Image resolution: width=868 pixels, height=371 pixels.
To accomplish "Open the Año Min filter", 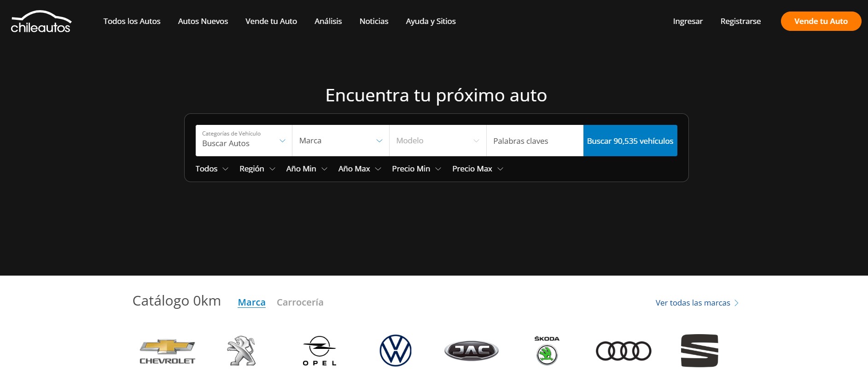I will click(x=306, y=169).
